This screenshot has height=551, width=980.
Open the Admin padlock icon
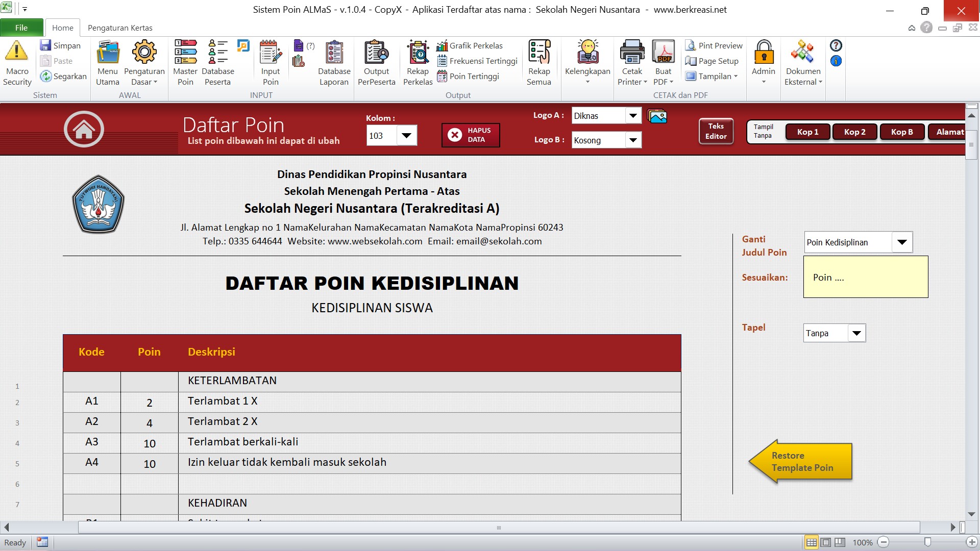[764, 52]
